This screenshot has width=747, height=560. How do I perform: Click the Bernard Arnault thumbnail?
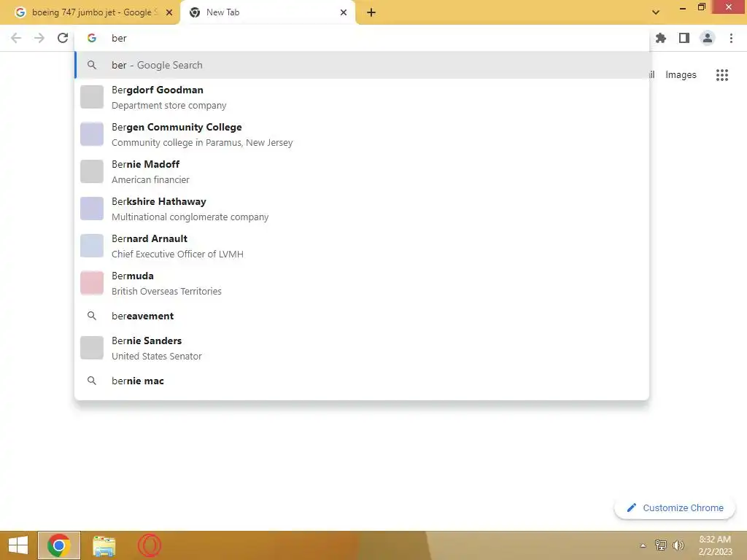[92, 246]
